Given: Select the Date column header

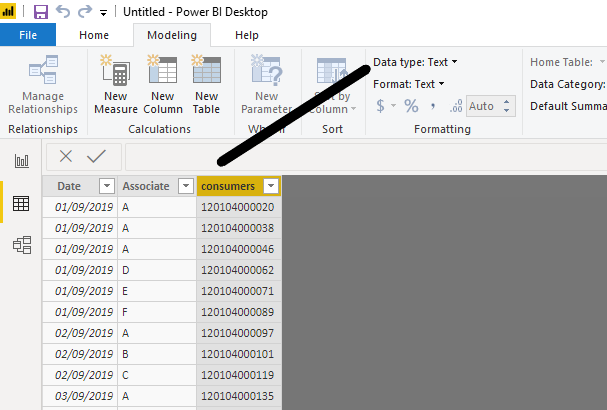Looking at the screenshot, I should 69,186.
